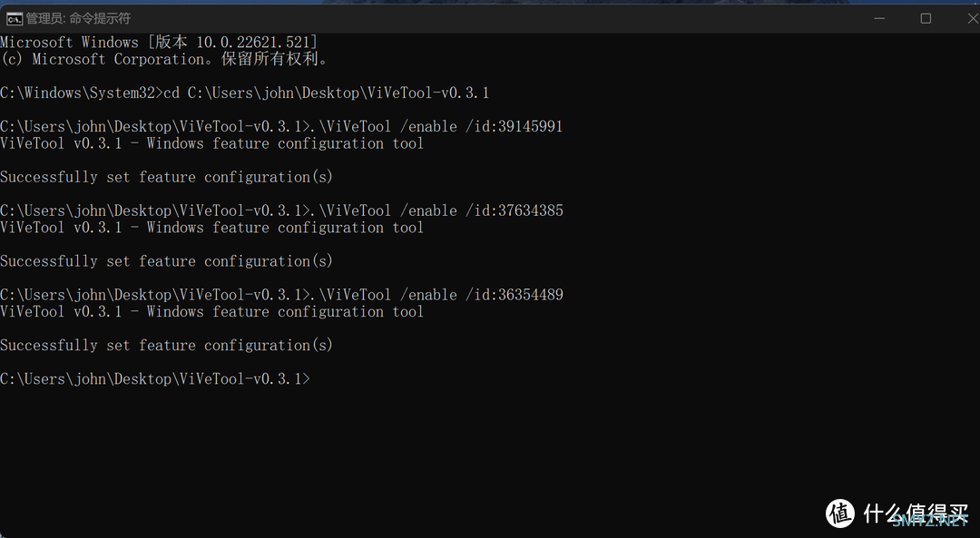Close the Command Prompt window
This screenshot has width=980, height=538.
pyautogui.click(x=973, y=18)
